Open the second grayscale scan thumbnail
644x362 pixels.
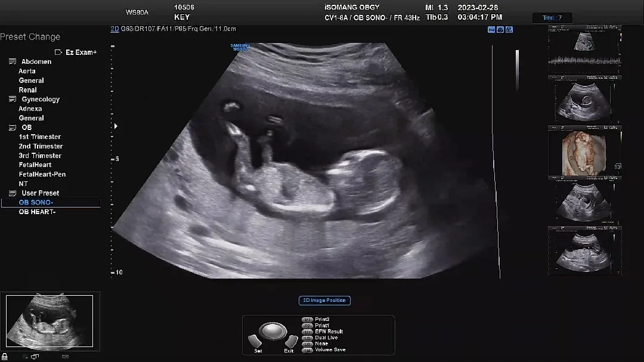585,100
